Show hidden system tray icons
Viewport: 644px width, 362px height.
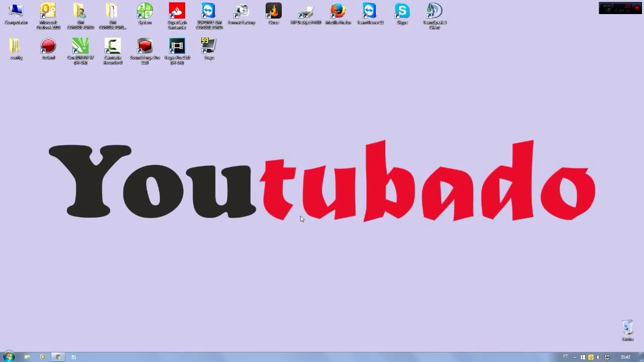[x=575, y=357]
